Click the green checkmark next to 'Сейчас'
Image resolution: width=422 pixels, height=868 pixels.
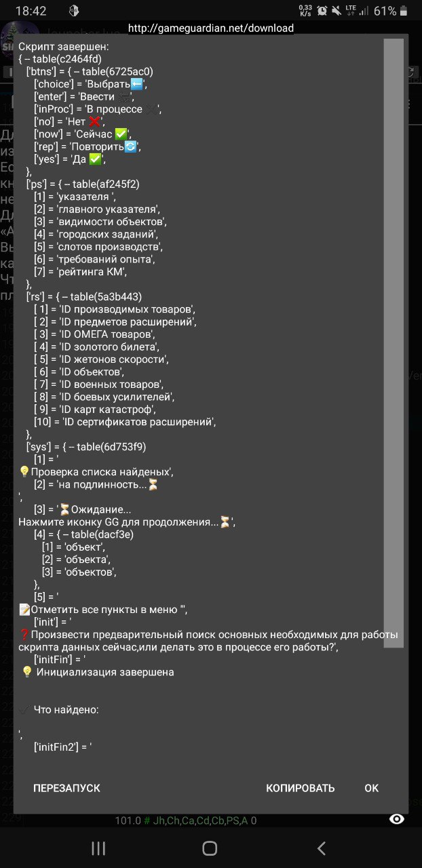point(121,134)
